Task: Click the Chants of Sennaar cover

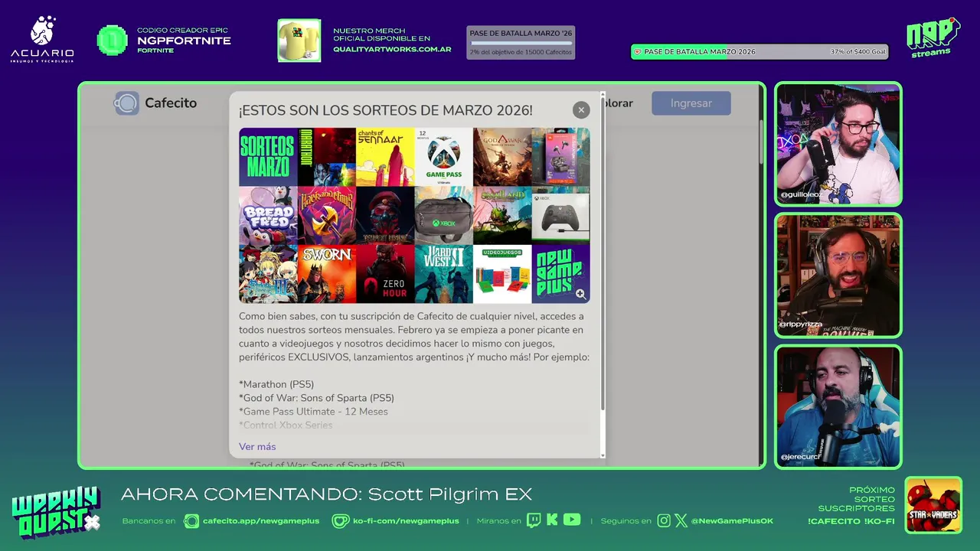Action: coord(385,157)
